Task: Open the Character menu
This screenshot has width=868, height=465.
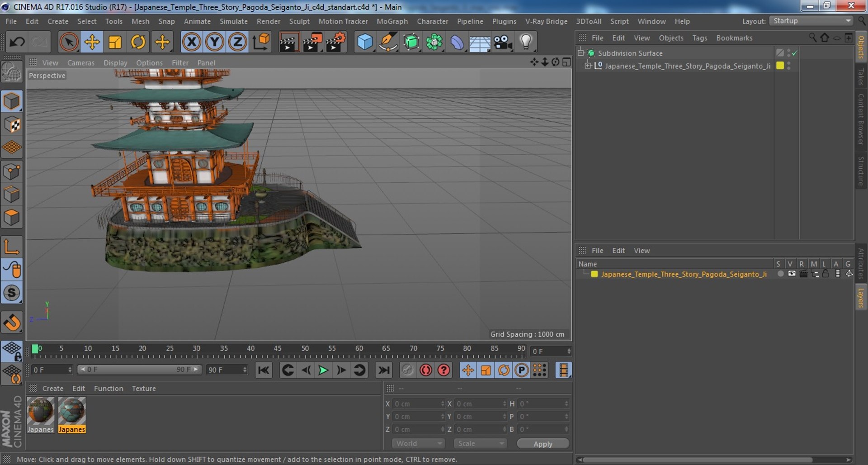Action: tap(433, 21)
